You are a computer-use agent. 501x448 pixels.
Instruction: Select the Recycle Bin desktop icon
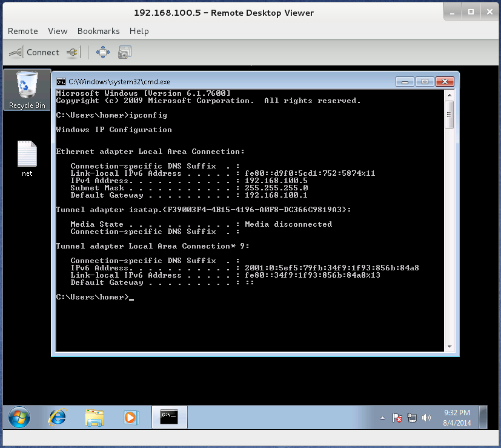tap(27, 90)
